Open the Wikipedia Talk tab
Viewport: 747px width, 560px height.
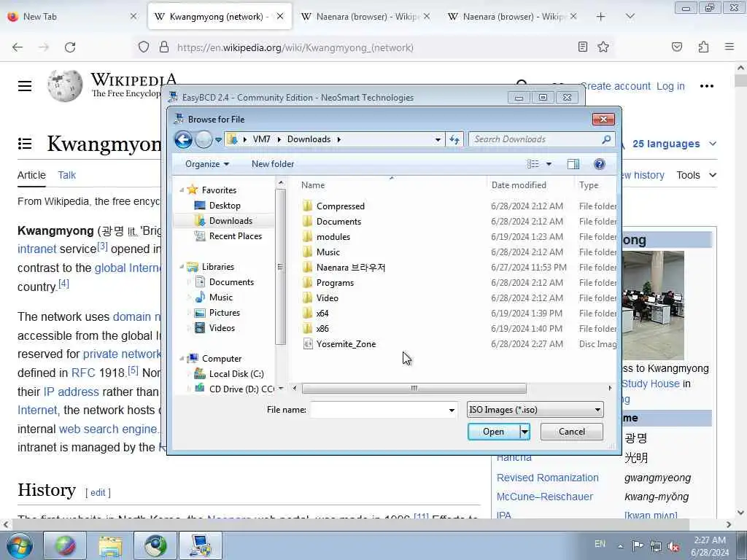[x=66, y=175]
